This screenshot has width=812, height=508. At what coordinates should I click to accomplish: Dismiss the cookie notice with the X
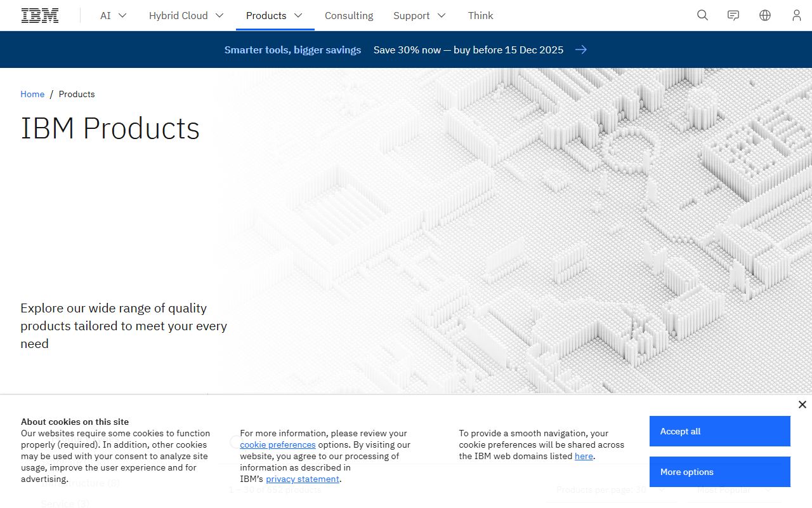tap(802, 404)
